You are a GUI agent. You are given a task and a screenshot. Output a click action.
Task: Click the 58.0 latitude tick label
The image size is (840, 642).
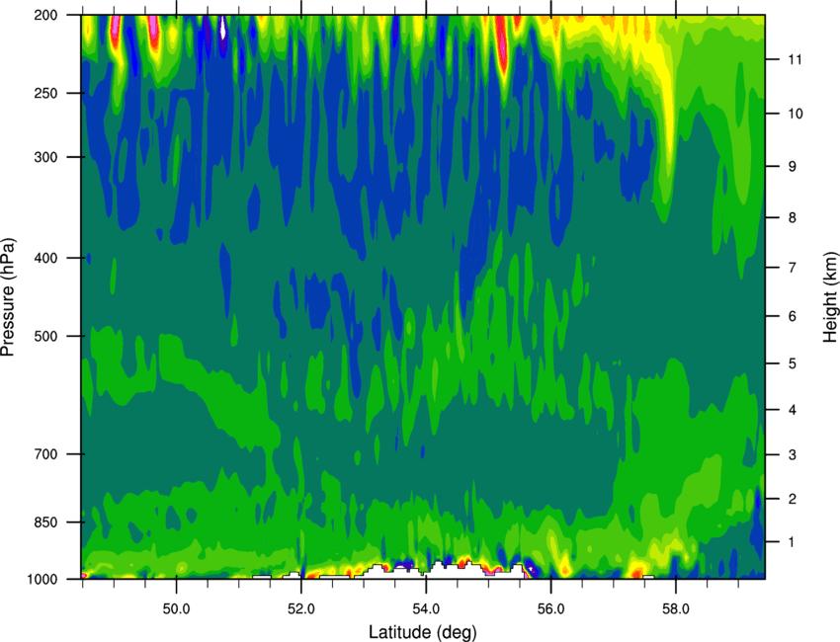tap(676, 609)
